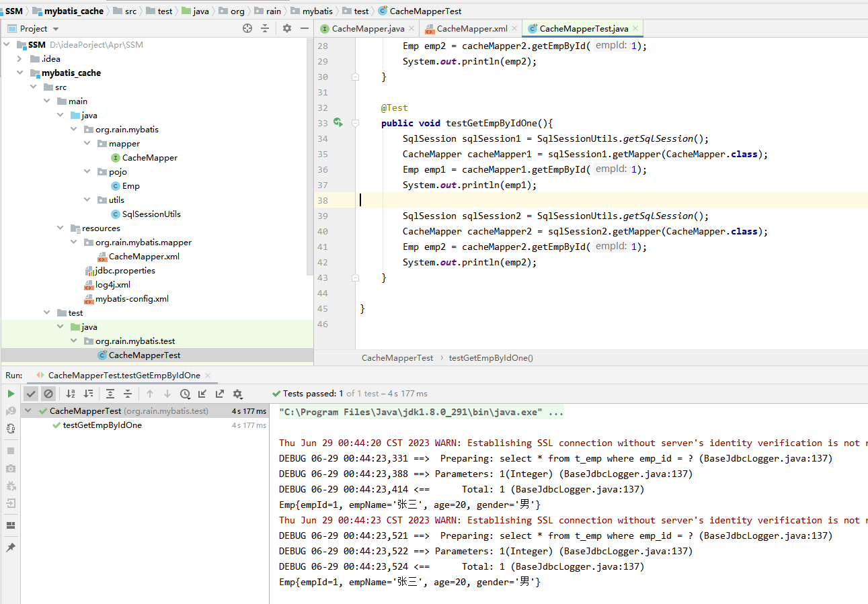Fold the method at line 33 gutter
The image size is (868, 604).
tap(356, 123)
